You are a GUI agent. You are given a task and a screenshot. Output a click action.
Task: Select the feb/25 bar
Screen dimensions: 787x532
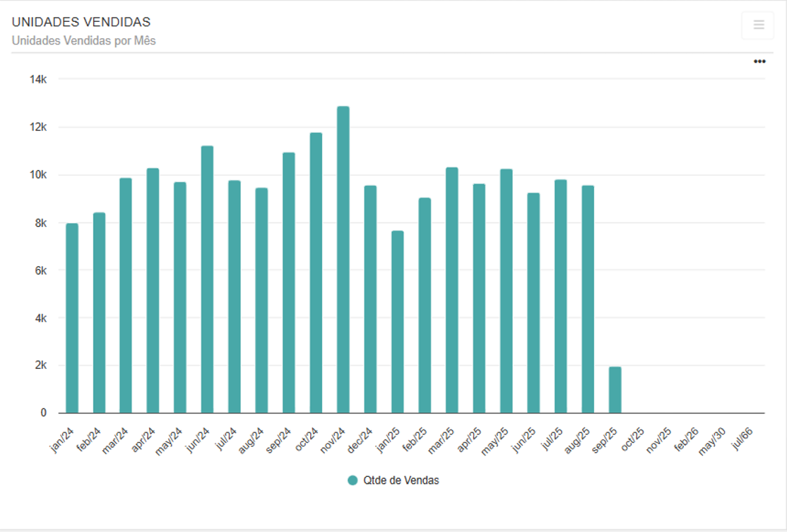click(425, 306)
